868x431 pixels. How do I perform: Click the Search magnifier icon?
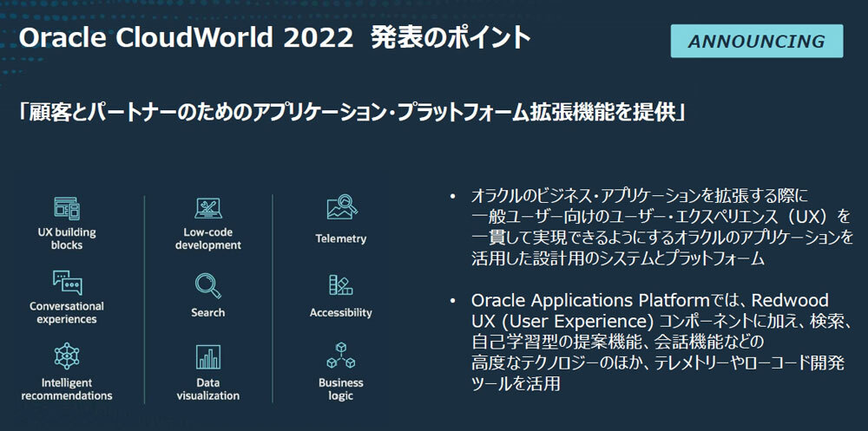[x=208, y=286]
